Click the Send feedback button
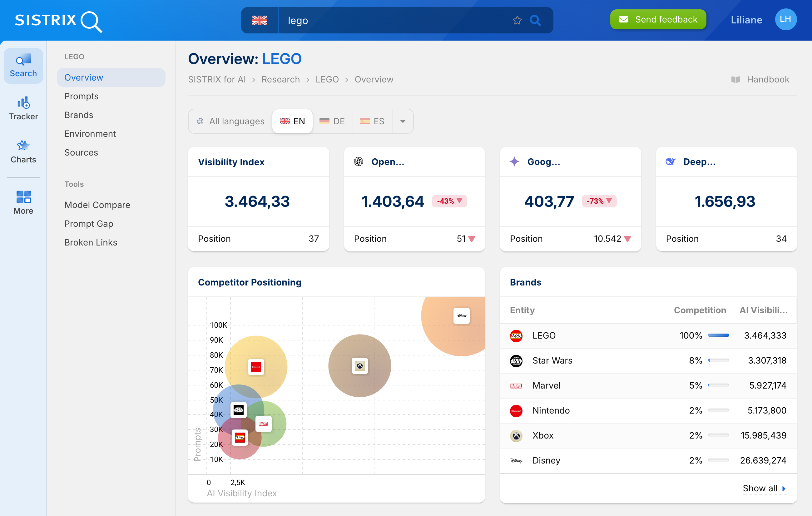The height and width of the screenshot is (516, 812). tap(658, 20)
